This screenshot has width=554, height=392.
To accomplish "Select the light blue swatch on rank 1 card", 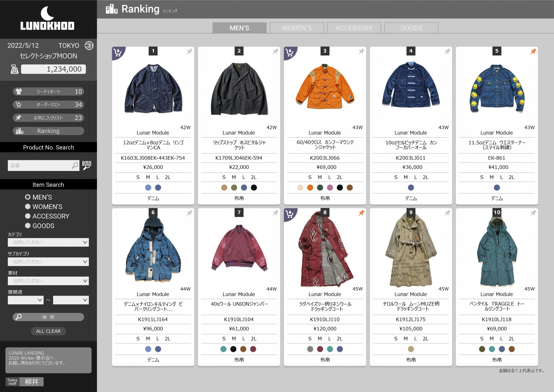I will coord(148,187).
